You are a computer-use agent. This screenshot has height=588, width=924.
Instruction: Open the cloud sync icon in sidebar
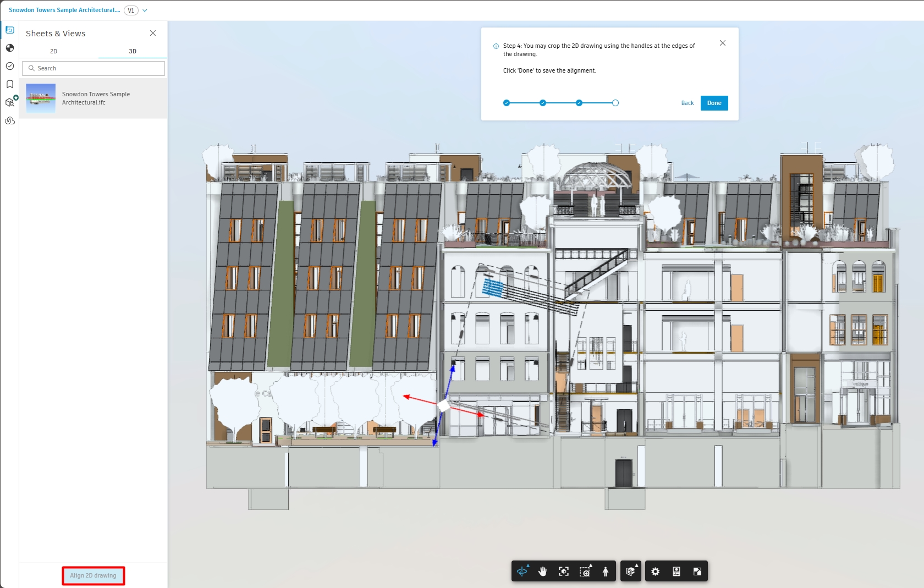point(10,120)
